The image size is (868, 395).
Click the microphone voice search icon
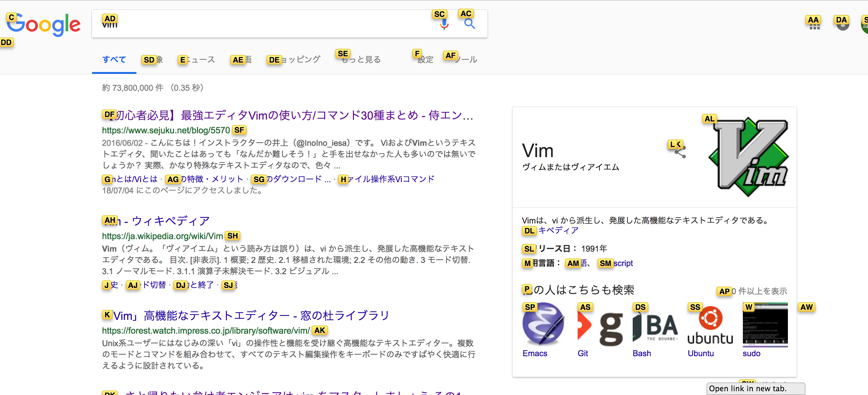[x=444, y=24]
